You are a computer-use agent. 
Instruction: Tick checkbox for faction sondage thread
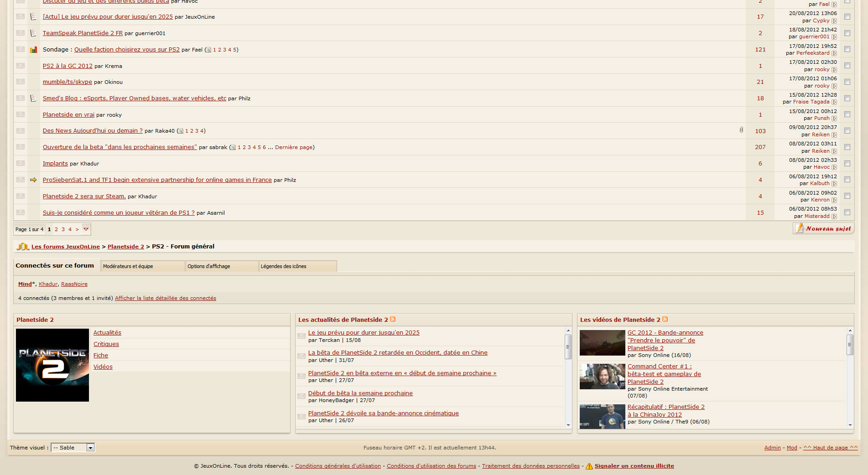tap(847, 49)
